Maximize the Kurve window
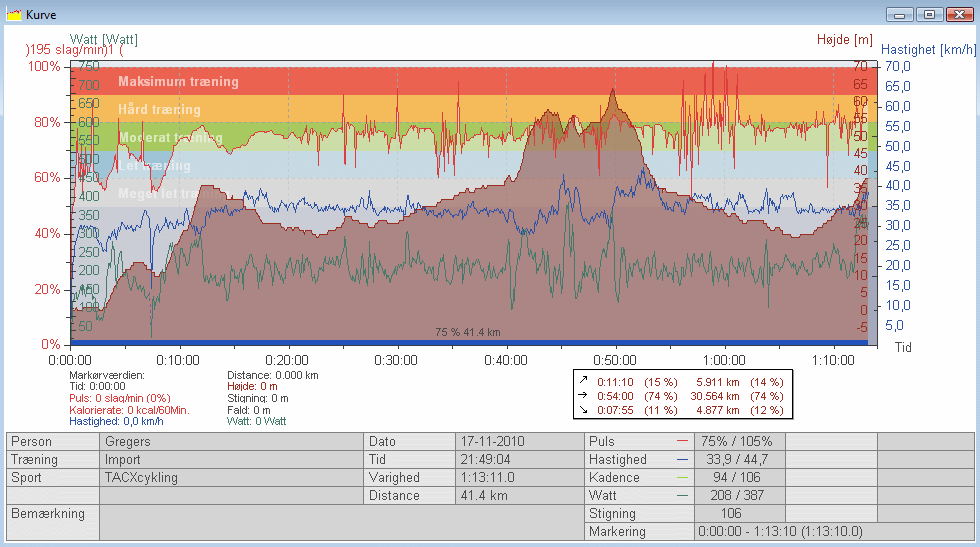The width and height of the screenshot is (980, 547). click(930, 14)
